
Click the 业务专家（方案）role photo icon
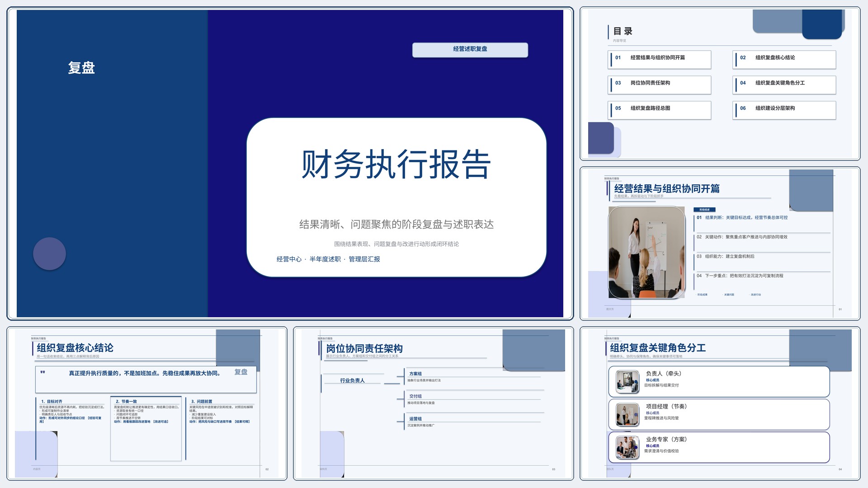point(628,448)
